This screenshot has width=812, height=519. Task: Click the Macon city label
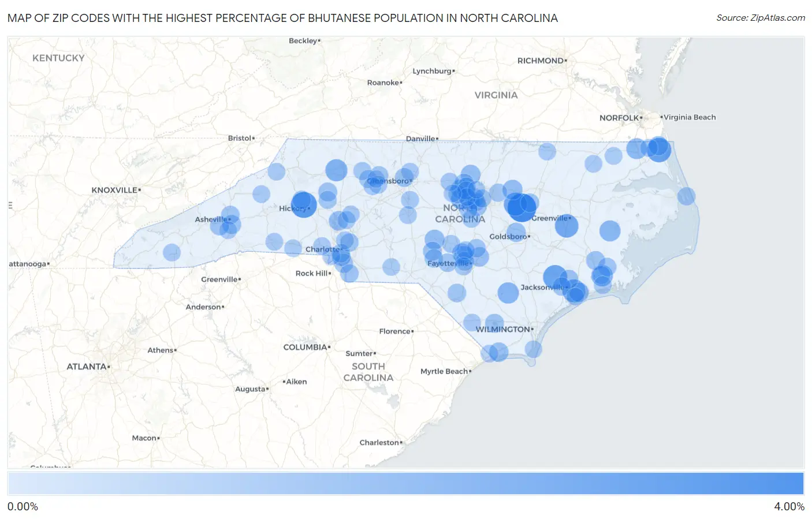[144, 438]
